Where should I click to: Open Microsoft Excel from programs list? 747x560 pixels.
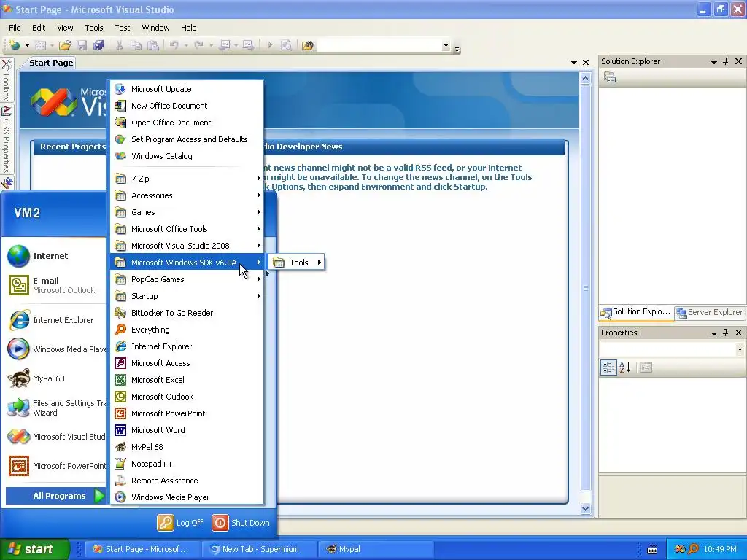[x=187, y=380]
